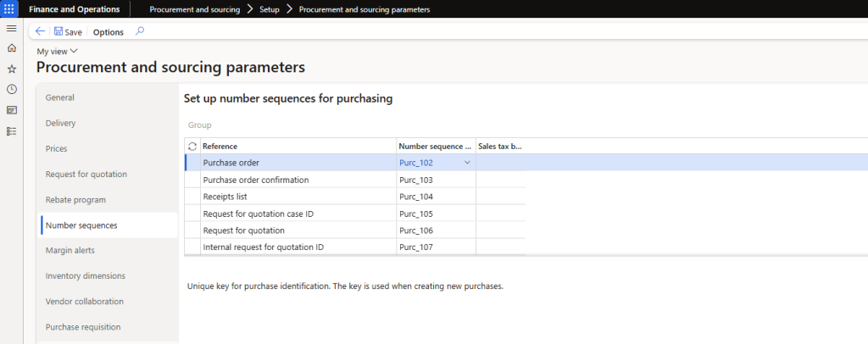Open the app launcher waffle icon
The width and height of the screenshot is (868, 344).
[11, 9]
